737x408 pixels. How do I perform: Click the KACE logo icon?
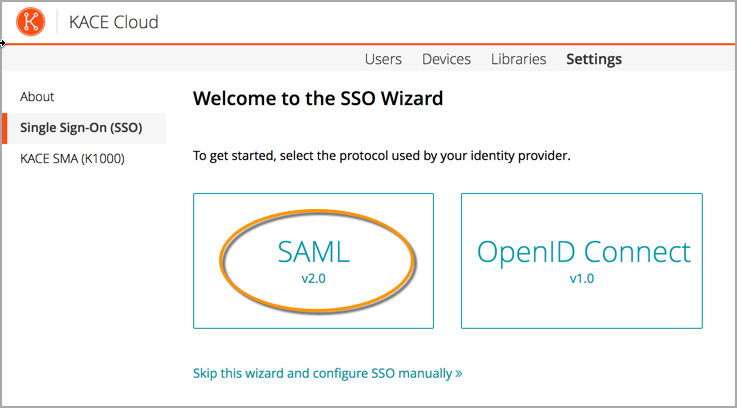31,22
